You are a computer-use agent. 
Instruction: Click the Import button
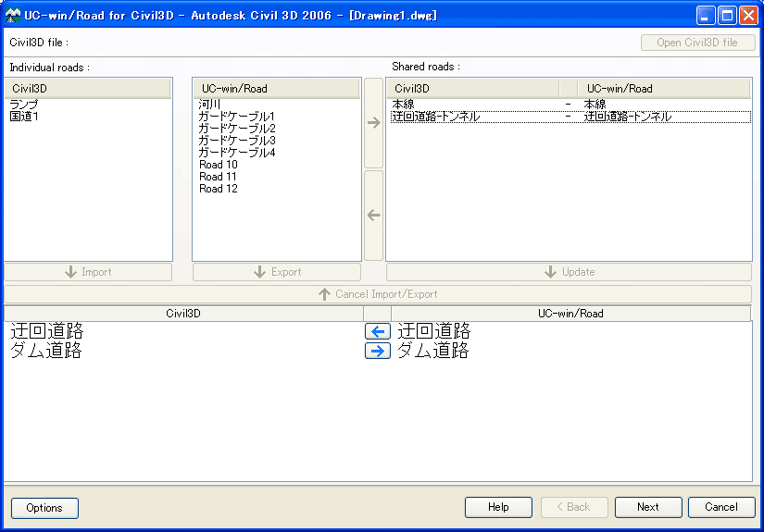coord(88,272)
